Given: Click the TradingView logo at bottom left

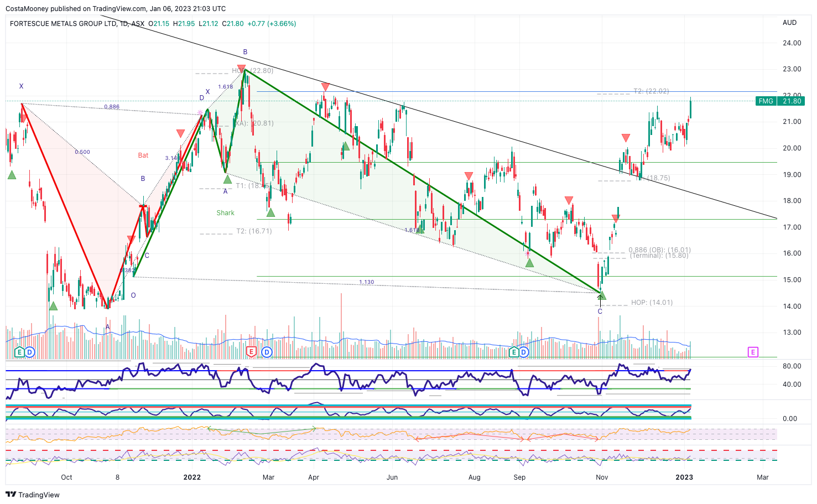Looking at the screenshot, I should [33, 495].
